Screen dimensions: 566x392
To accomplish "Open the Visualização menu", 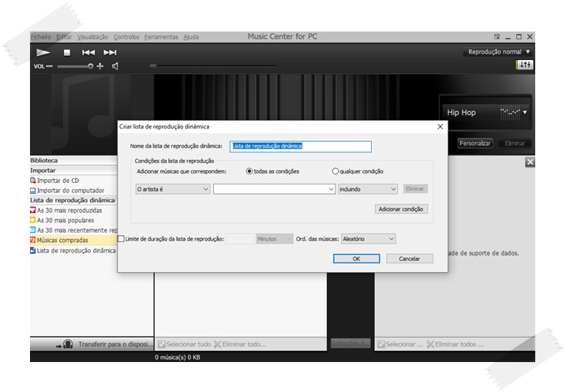I will point(93,37).
